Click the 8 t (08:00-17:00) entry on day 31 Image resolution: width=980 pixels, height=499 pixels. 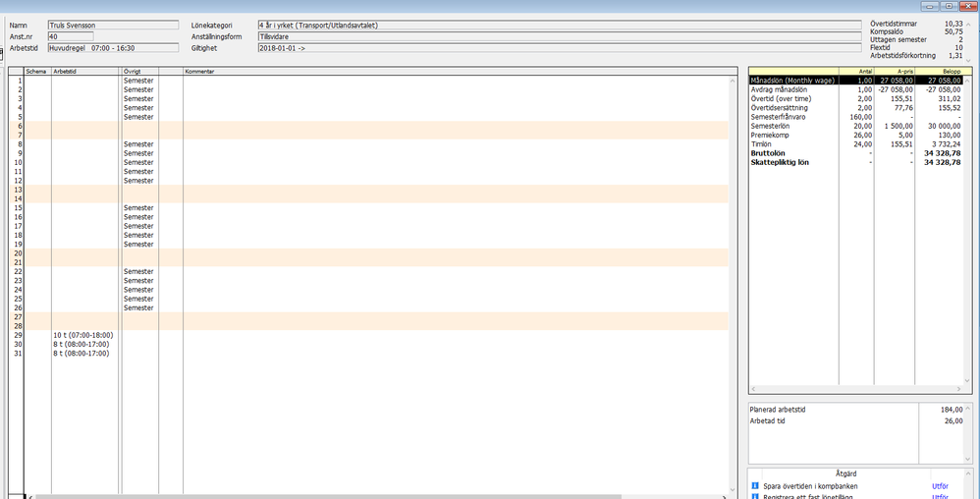[x=82, y=354]
